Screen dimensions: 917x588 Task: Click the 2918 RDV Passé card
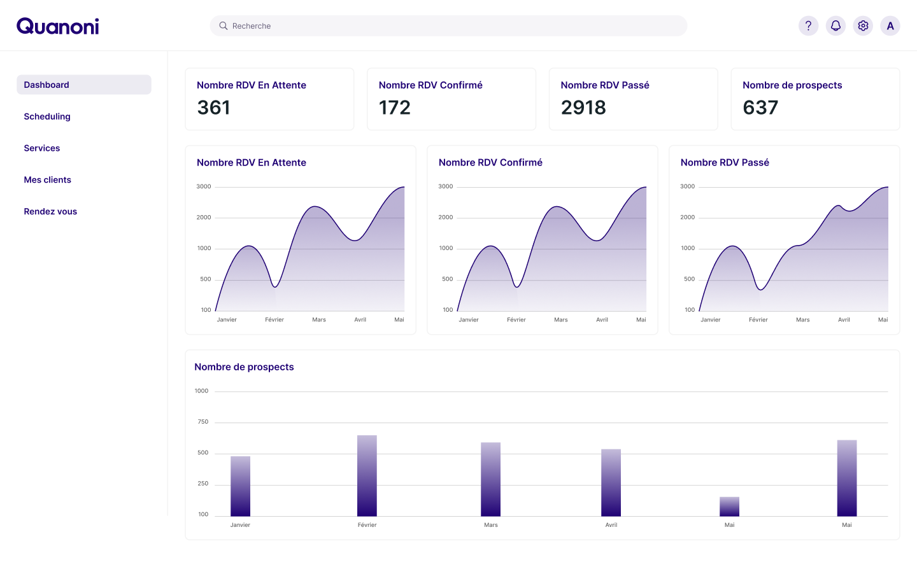pos(634,99)
